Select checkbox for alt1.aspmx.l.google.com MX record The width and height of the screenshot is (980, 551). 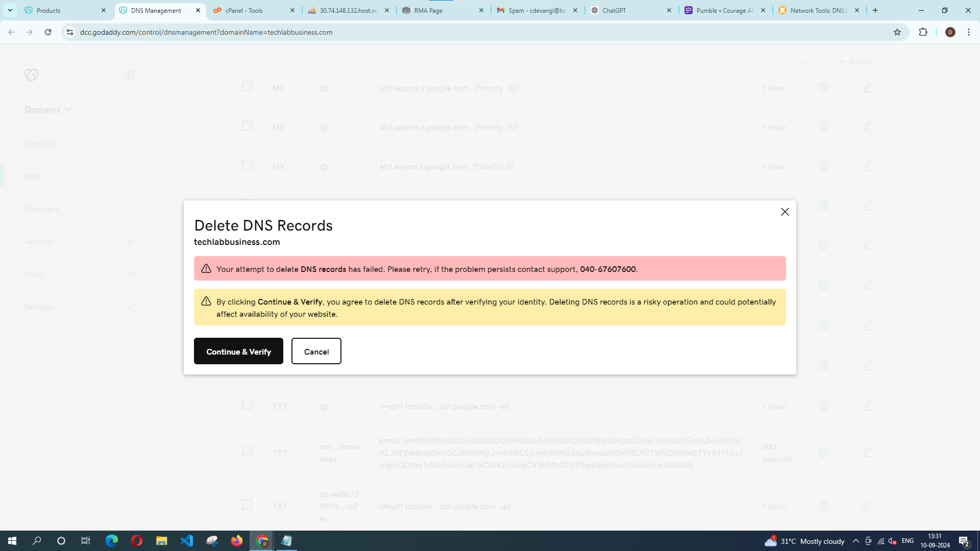[x=247, y=165]
